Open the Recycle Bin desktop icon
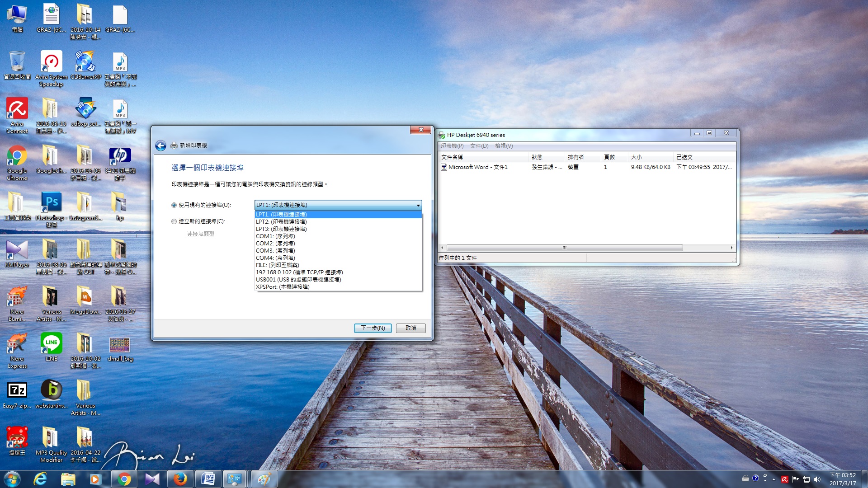 pyautogui.click(x=17, y=66)
